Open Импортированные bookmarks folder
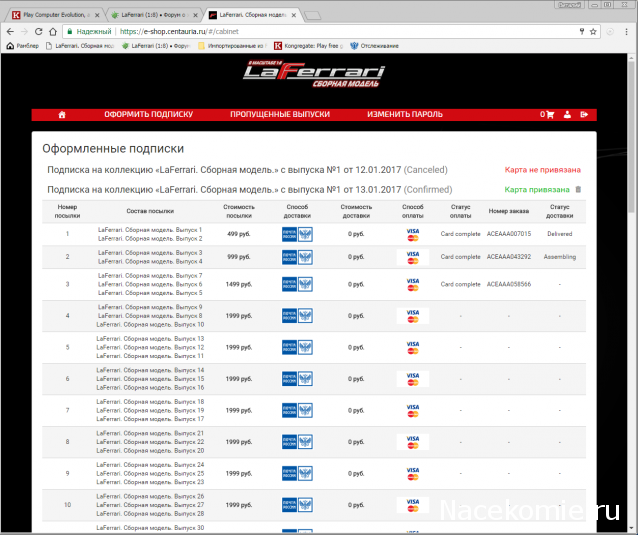The image size is (638, 535). [x=233, y=46]
